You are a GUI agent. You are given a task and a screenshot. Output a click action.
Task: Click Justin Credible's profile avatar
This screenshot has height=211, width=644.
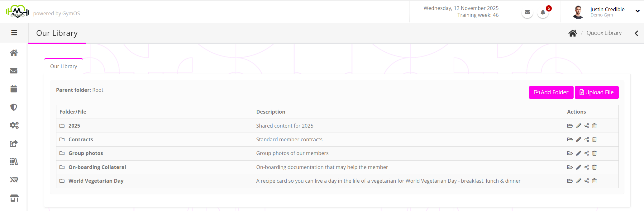(x=578, y=12)
